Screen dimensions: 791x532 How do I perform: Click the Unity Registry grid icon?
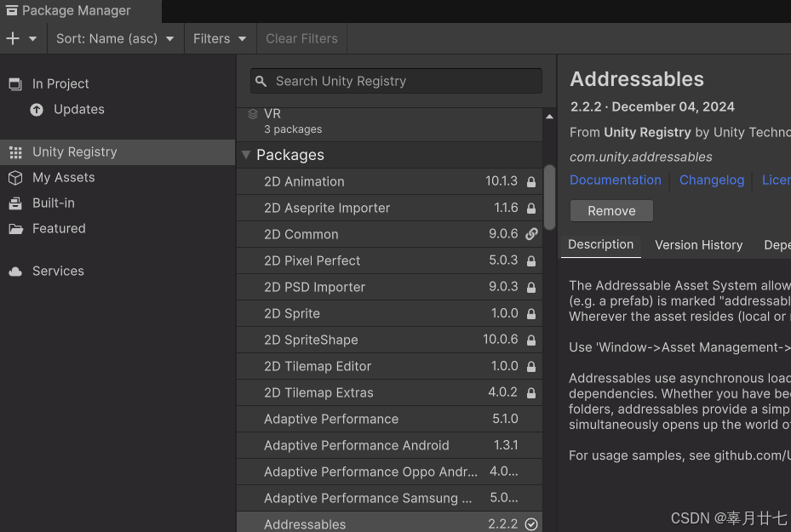coord(15,152)
